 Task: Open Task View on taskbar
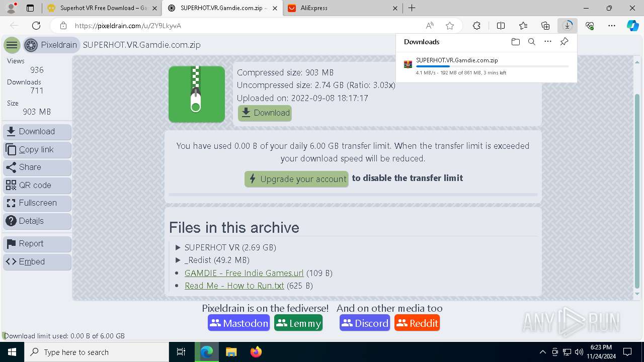[181, 352]
